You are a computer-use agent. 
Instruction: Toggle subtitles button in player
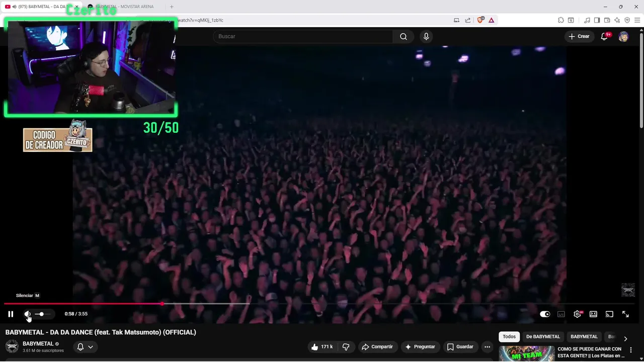[x=561, y=314]
